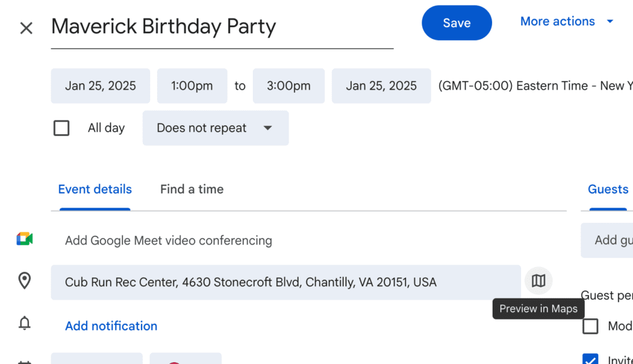Viewport: 633px width, 364px height.
Task: Click the Save button
Action: (456, 23)
